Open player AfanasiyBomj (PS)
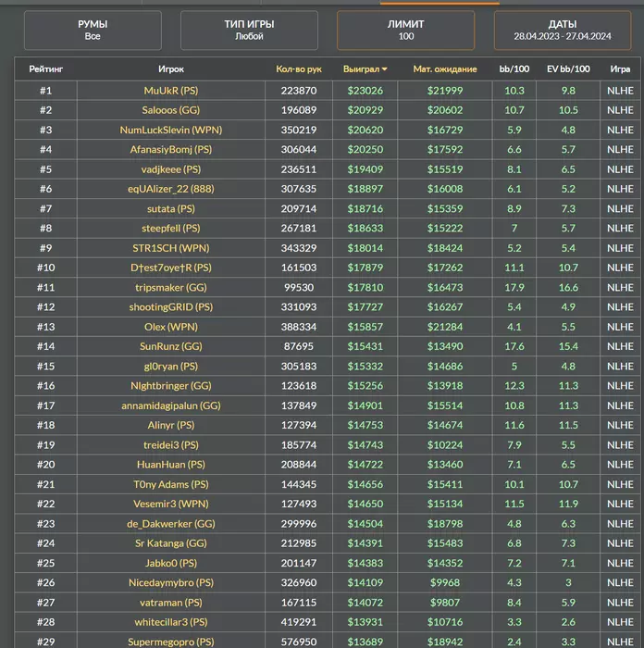The width and height of the screenshot is (644, 648). (171, 149)
